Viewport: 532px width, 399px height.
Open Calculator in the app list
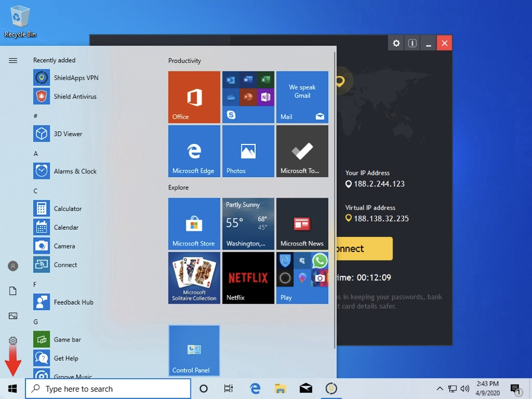coord(66,209)
